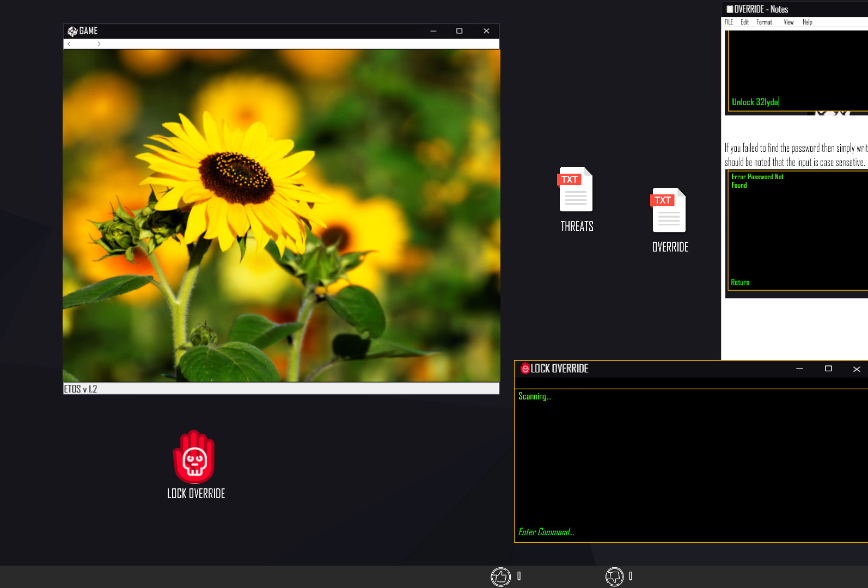Open the View menu in Notes
The image size is (868, 588).
(x=788, y=22)
